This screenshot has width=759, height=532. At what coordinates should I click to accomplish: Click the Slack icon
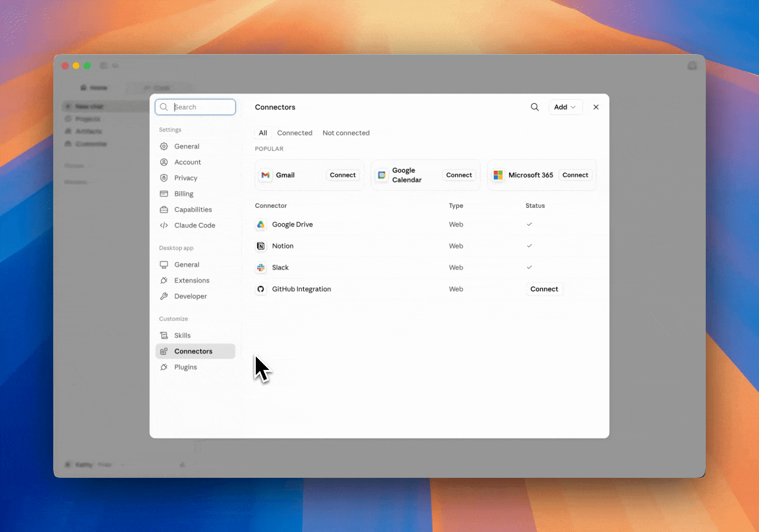(x=261, y=268)
